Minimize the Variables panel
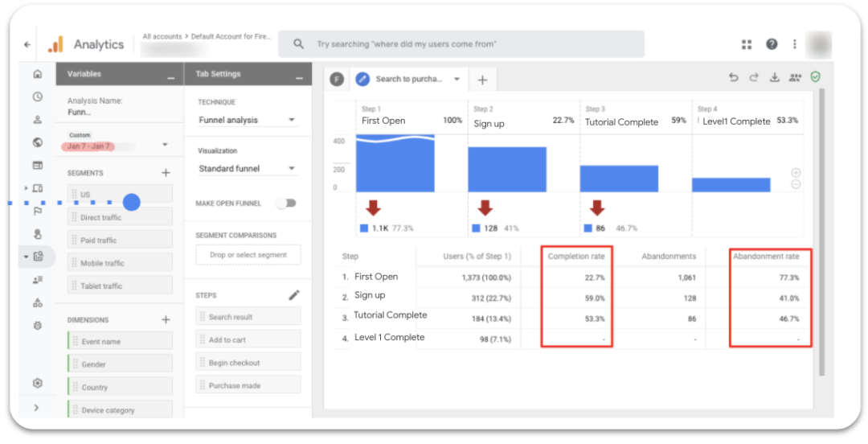Viewport: 868px width, 444px height. pyautogui.click(x=171, y=78)
